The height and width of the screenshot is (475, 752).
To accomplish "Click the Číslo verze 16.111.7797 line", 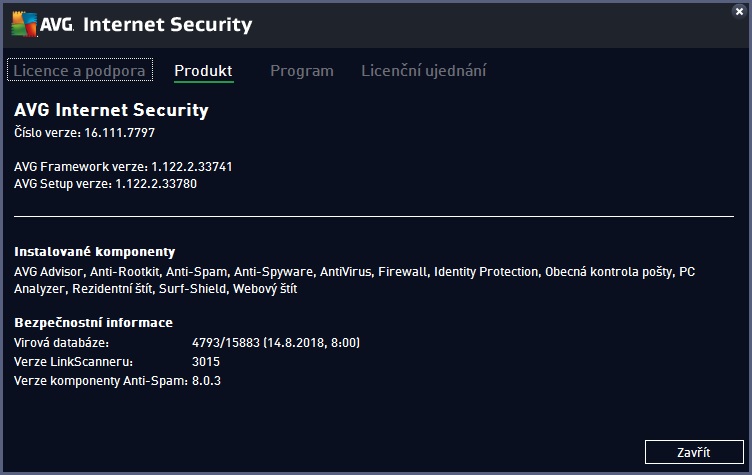I will click(84, 132).
